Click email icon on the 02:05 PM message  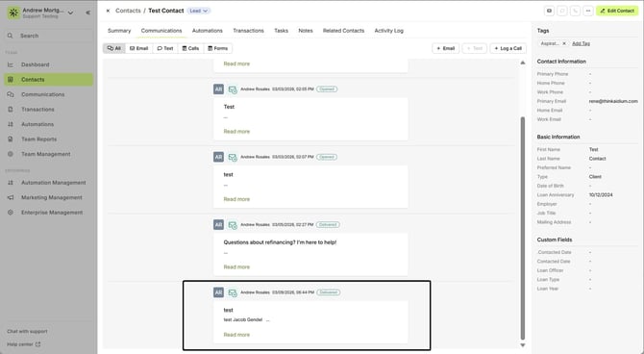(233, 89)
